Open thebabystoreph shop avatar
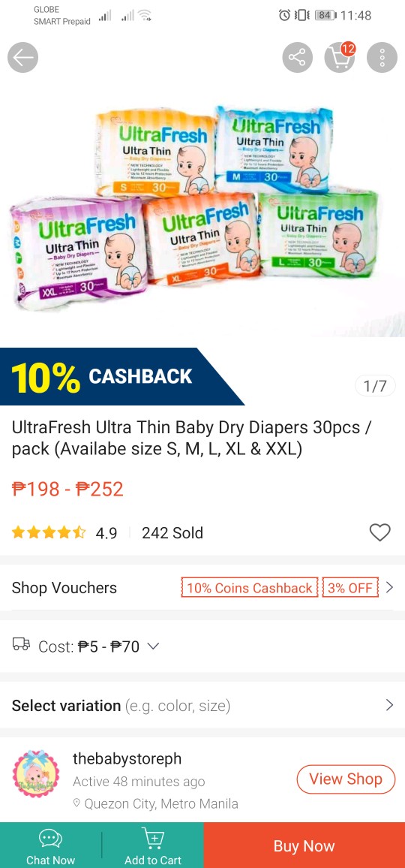Screen dimensions: 405x868 click(x=37, y=774)
